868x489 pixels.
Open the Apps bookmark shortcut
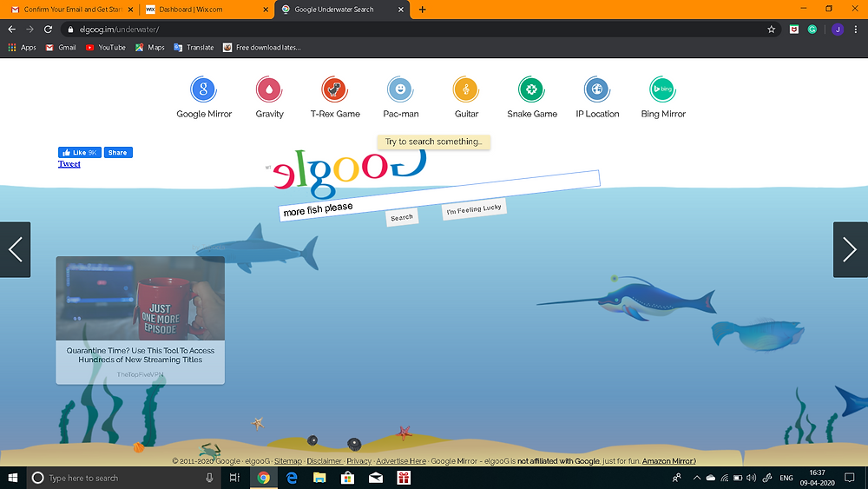[x=23, y=48]
